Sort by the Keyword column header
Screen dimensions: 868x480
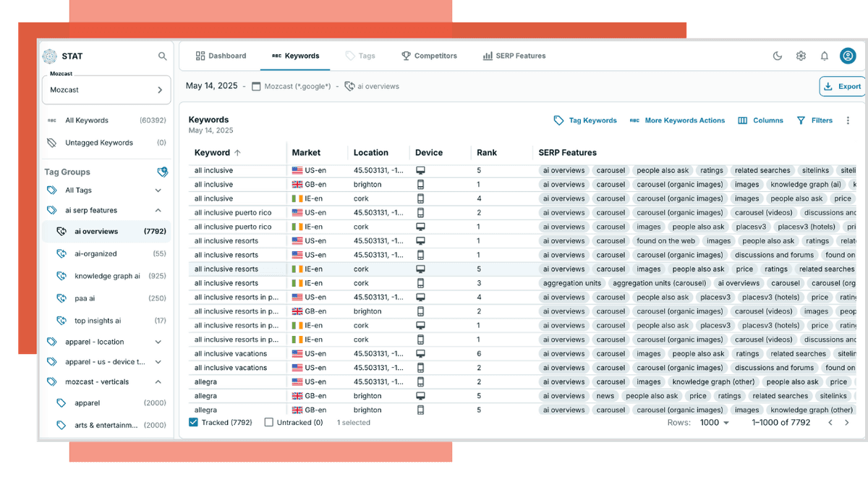coord(212,153)
